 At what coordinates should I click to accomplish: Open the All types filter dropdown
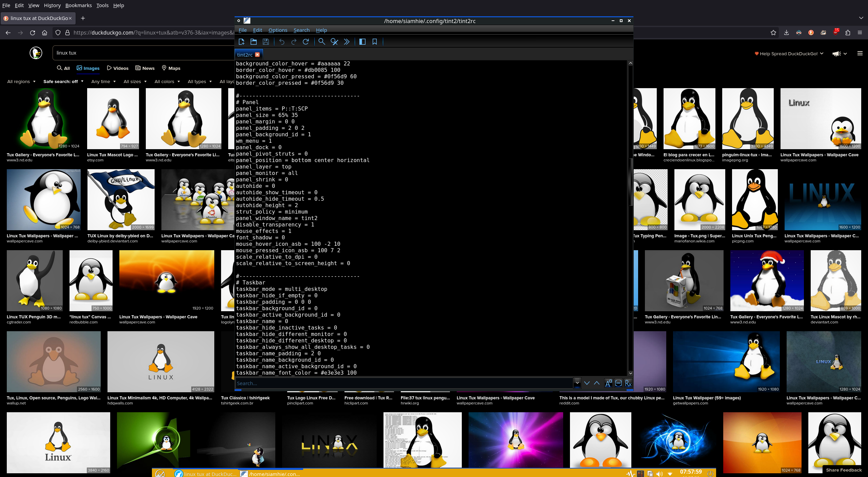point(200,81)
